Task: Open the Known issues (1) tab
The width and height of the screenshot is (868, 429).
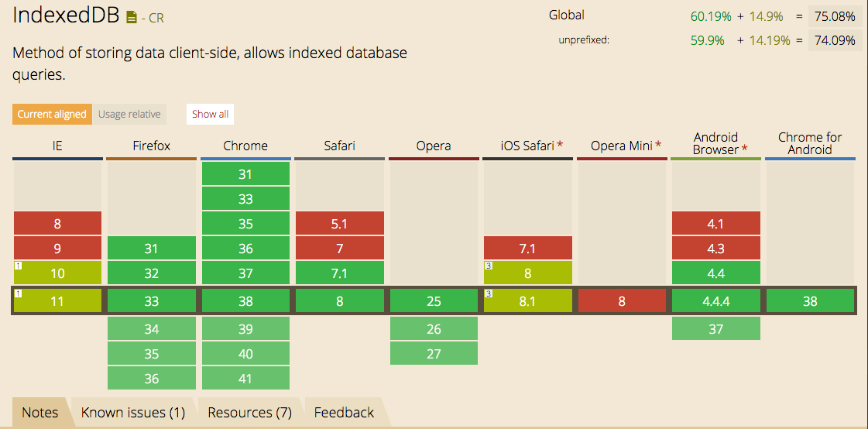Action: pos(133,413)
